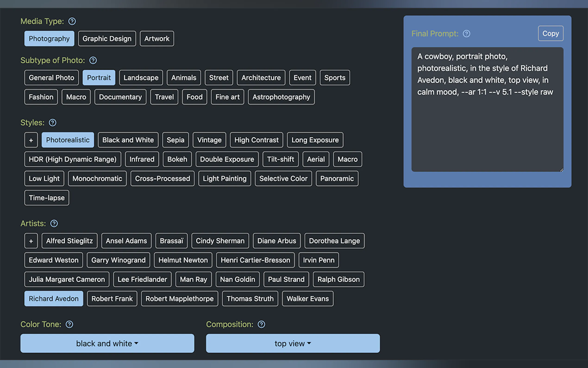
Task: Open the Media Type help icon
Action: [72, 21]
